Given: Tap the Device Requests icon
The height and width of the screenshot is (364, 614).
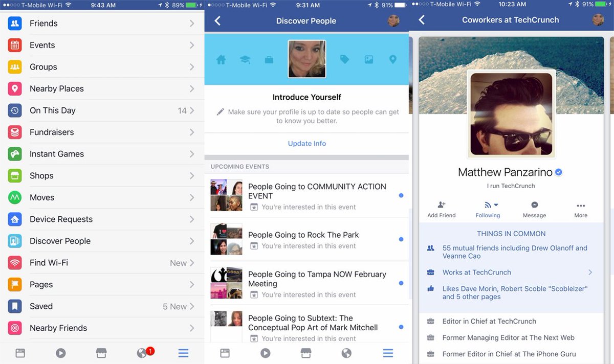Looking at the screenshot, I should 15,219.
